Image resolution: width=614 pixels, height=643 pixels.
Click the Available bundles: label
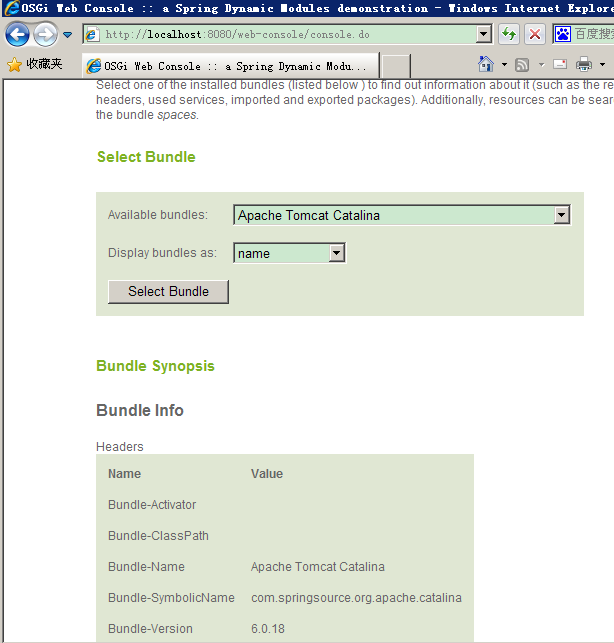[158, 215]
